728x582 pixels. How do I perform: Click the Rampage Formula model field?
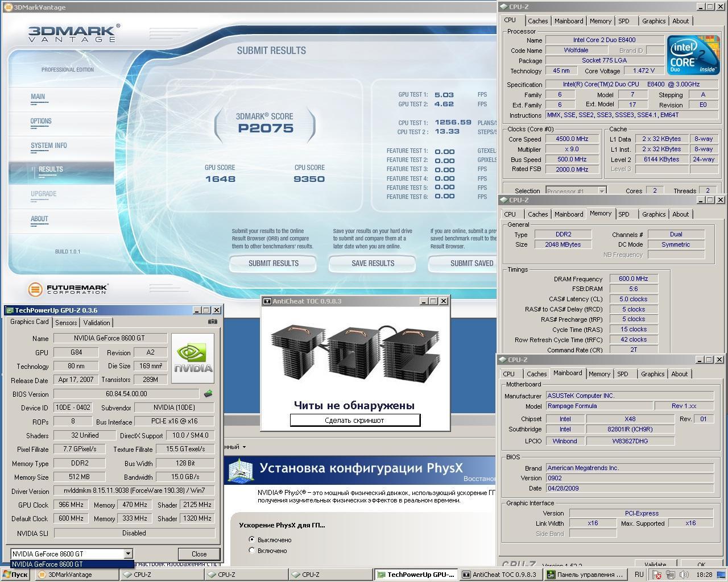599,406
